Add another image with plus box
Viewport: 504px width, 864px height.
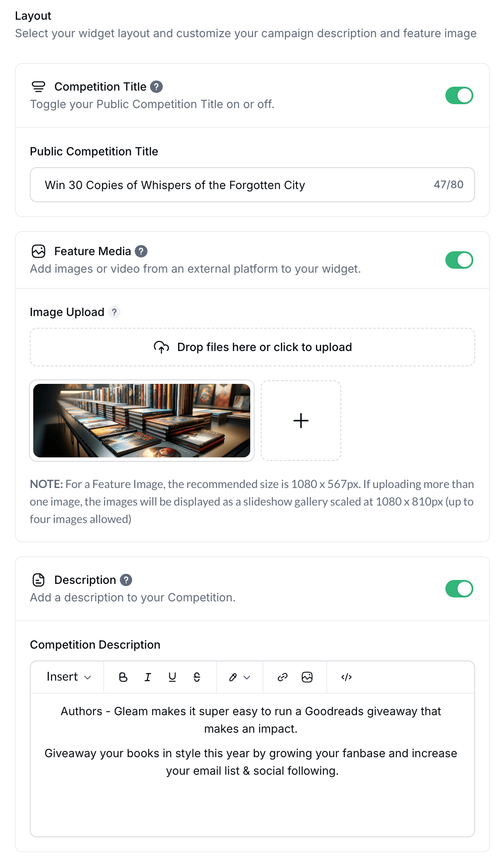(x=301, y=421)
